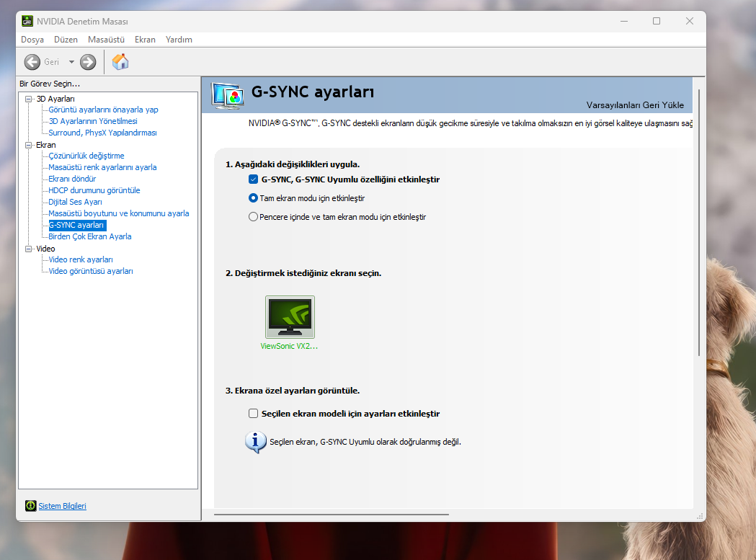Image resolution: width=756 pixels, height=560 pixels.
Task: Select Pencere içinde ve tam ekran modu radio
Action: point(253,217)
